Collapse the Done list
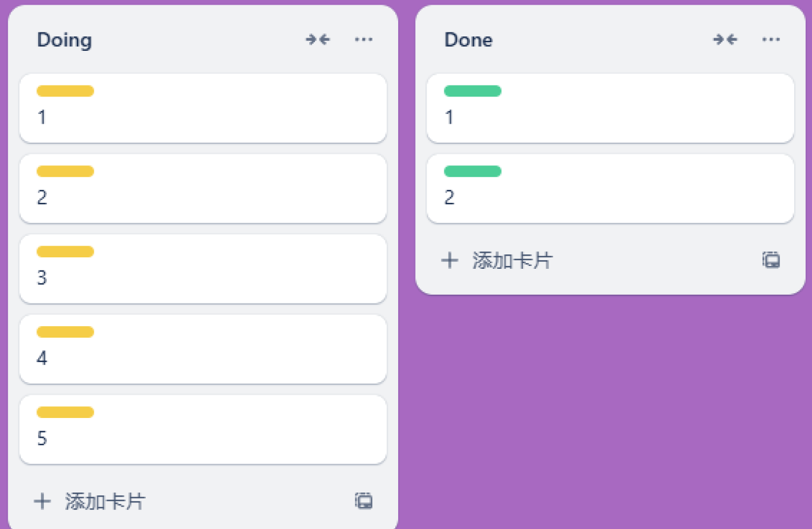This screenshot has height=529, width=812. tap(725, 39)
